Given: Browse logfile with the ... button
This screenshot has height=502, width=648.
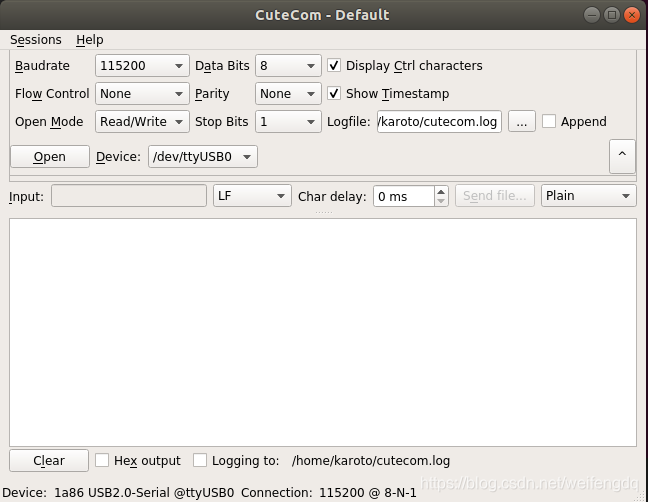Looking at the screenshot, I should coord(522,121).
